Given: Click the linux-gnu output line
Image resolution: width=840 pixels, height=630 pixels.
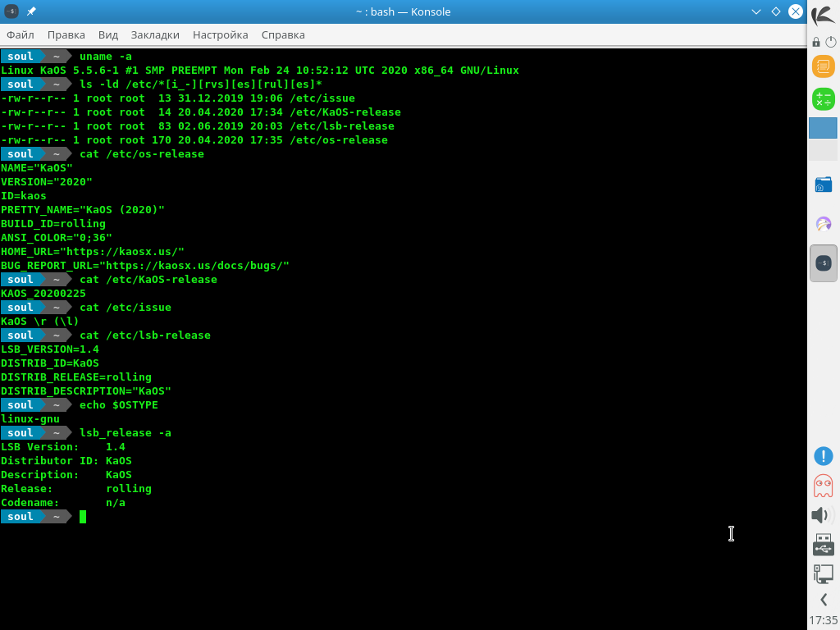Looking at the screenshot, I should (x=30, y=418).
